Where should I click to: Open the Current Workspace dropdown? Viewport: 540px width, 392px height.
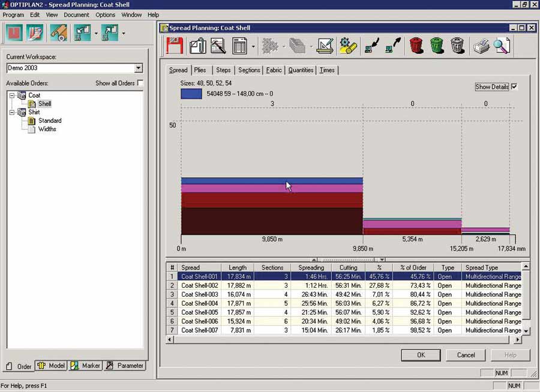pyautogui.click(x=139, y=68)
